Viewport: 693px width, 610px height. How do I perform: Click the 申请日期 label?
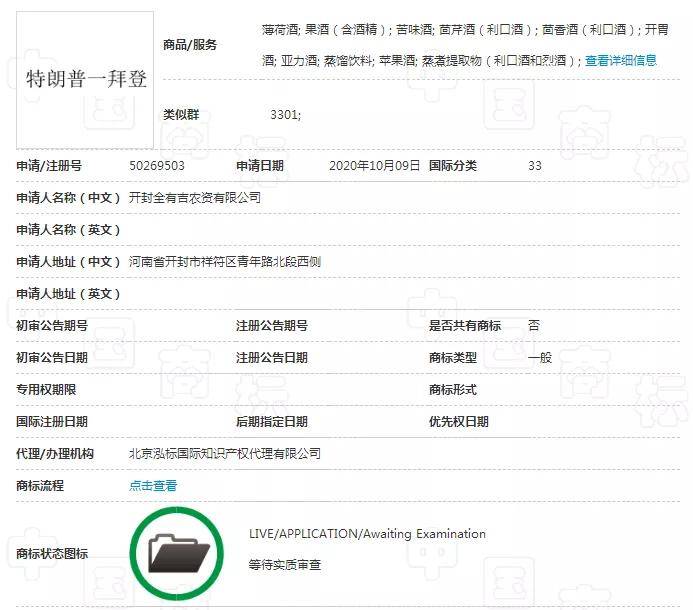coord(260,166)
